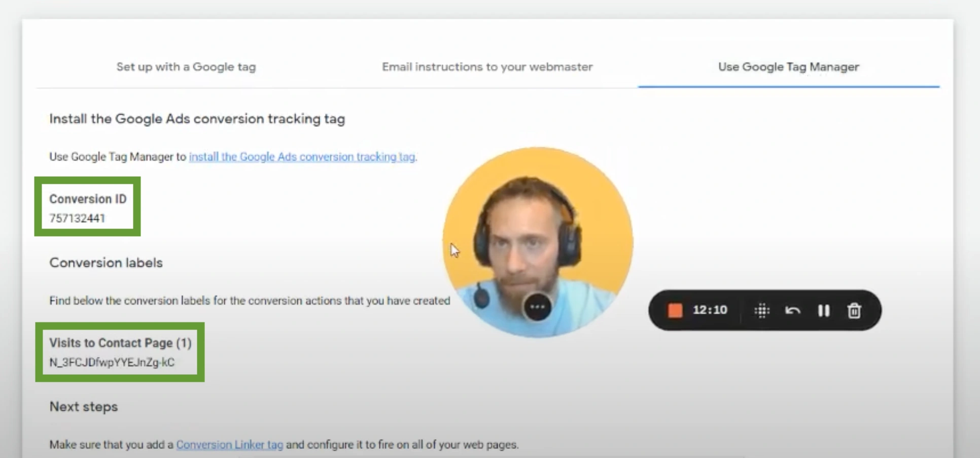Click the Visits to Contact Page (1) label

point(120,343)
